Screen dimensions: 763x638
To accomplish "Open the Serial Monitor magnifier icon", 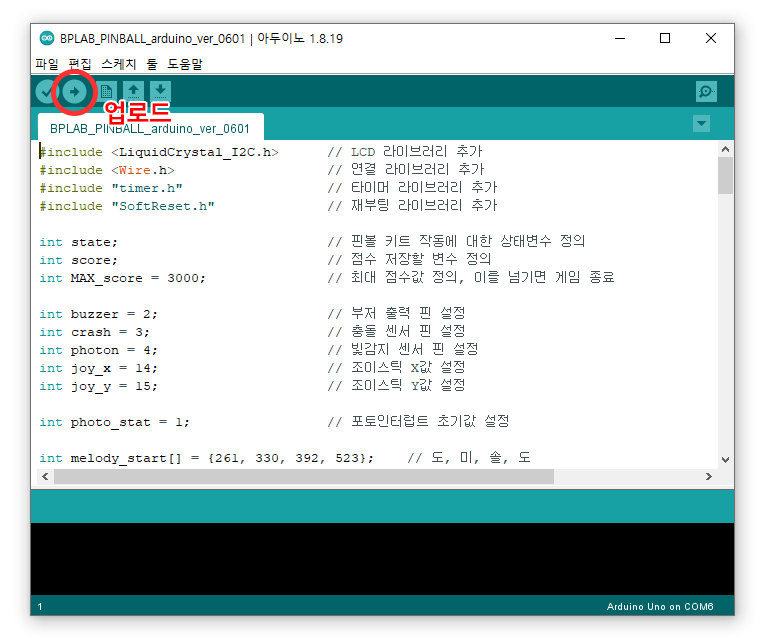I will [706, 91].
